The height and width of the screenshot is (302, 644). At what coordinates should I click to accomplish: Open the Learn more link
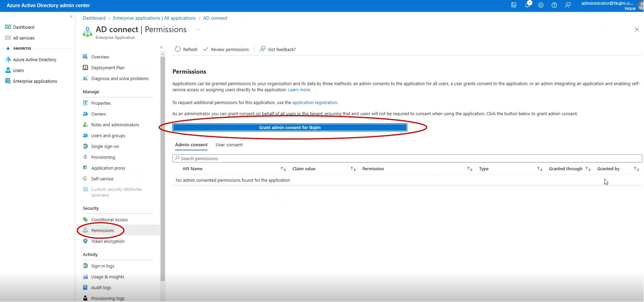[x=299, y=90]
